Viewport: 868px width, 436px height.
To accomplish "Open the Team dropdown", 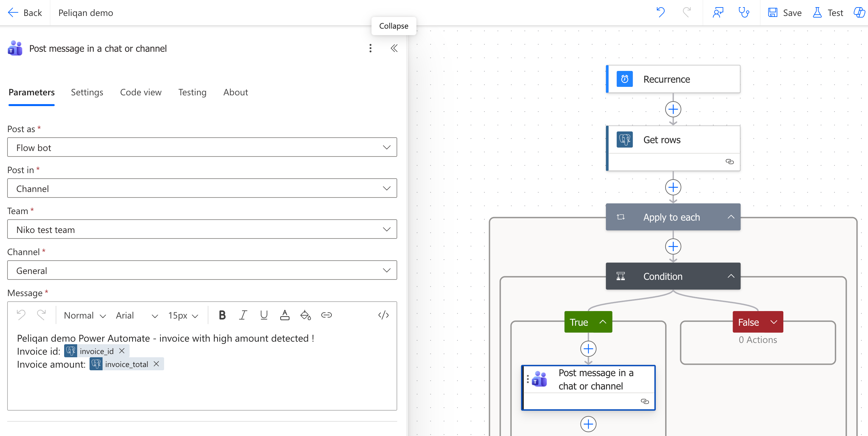I will coord(202,229).
